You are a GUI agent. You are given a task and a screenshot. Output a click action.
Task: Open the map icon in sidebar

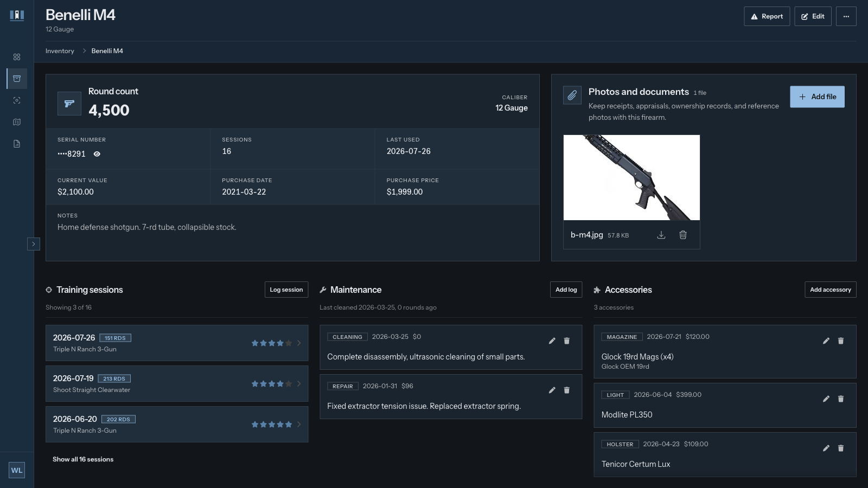pyautogui.click(x=17, y=122)
